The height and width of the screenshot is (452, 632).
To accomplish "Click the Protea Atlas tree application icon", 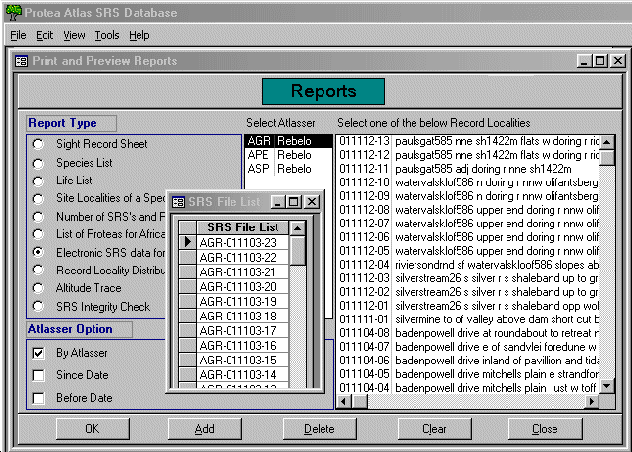I will click(x=13, y=12).
